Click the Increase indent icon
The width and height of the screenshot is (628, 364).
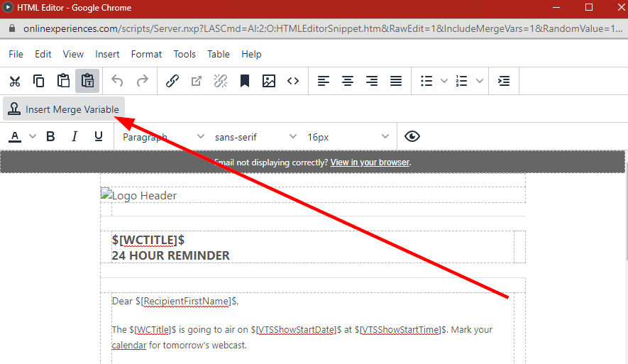coord(504,82)
